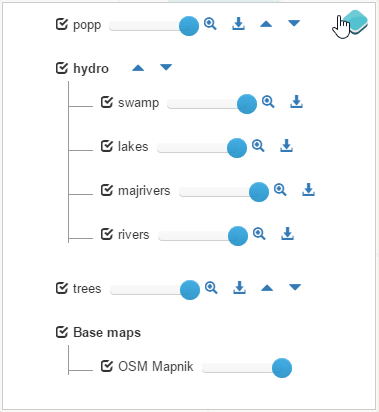This screenshot has height=412, width=379.
Task: Hide the lakes layer
Action: coord(107,146)
